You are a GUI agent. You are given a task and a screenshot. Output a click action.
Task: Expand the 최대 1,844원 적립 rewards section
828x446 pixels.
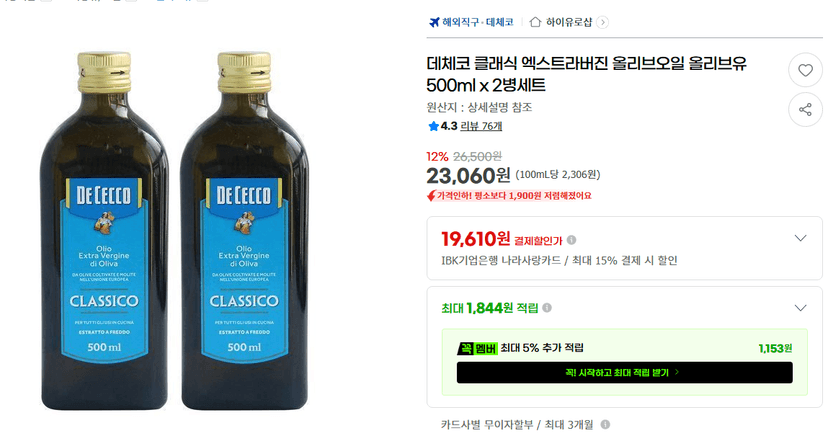[x=800, y=308]
